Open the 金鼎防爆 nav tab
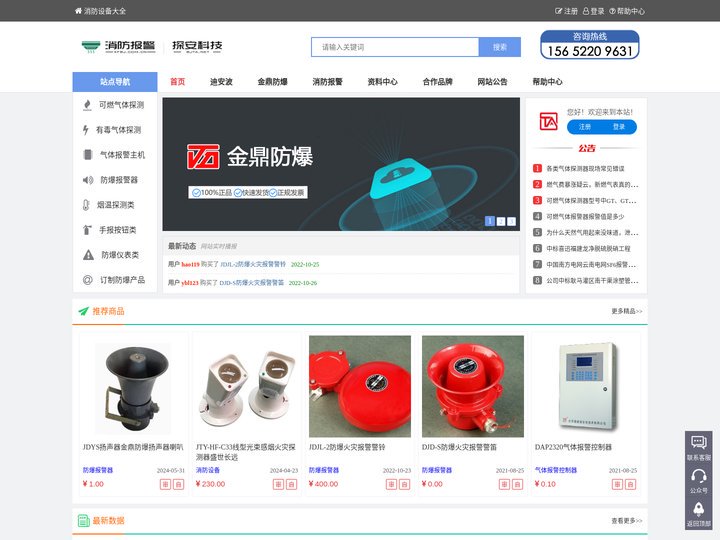Screen dimensions: 720x540 (x=272, y=82)
